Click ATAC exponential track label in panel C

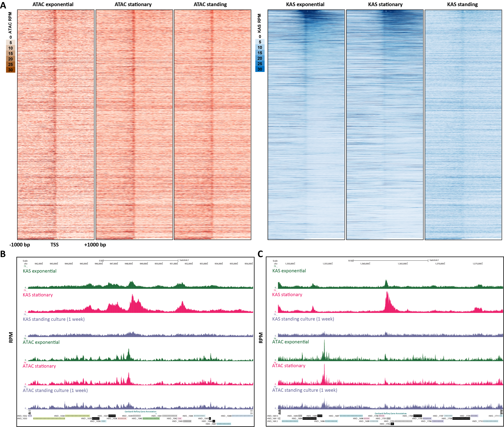(290, 342)
